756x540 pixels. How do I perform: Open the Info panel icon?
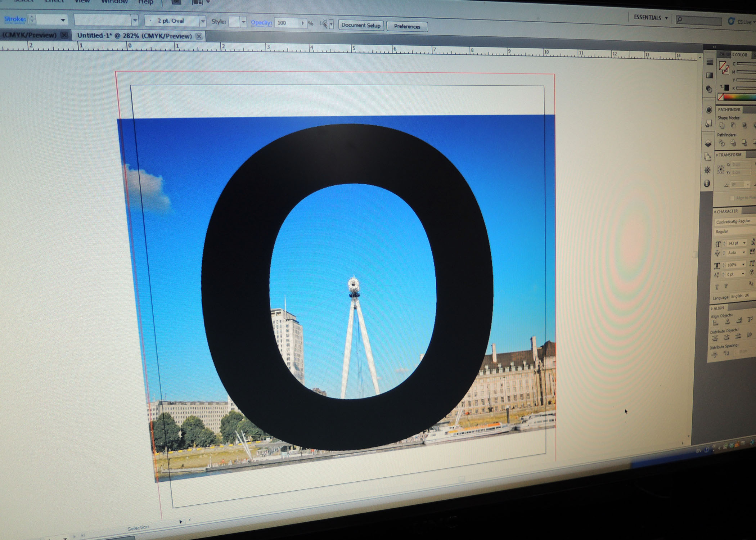pyautogui.click(x=707, y=184)
